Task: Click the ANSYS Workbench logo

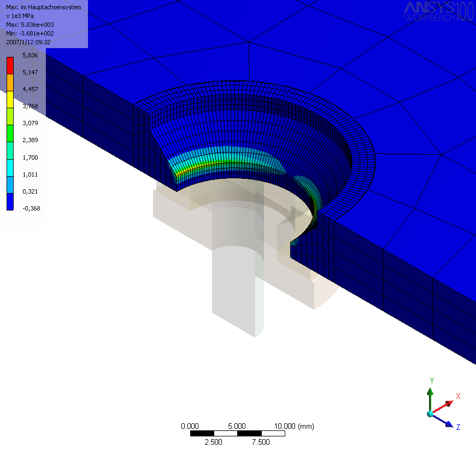Action: pyautogui.click(x=438, y=11)
